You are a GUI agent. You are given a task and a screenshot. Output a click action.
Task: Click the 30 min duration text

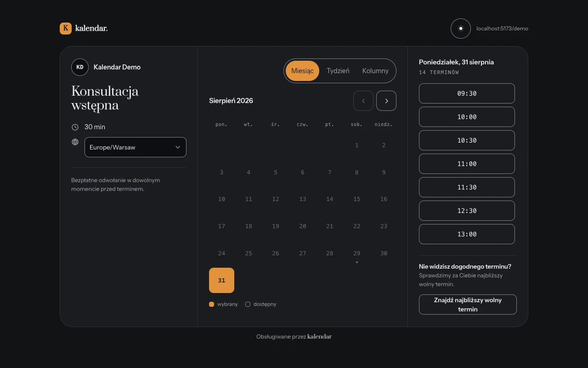tap(95, 127)
